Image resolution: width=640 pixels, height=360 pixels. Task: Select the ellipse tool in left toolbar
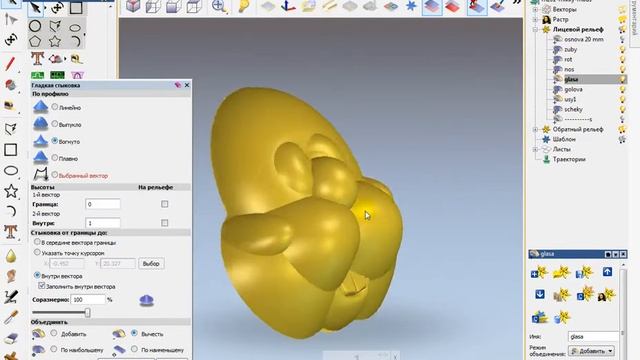[11, 171]
